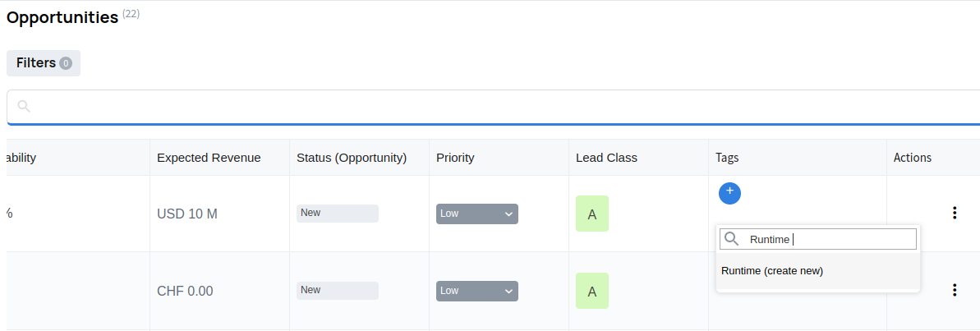Open actions menu for CHF 0.00 row
Viewport: 980px width, 331px height.
pos(954,290)
